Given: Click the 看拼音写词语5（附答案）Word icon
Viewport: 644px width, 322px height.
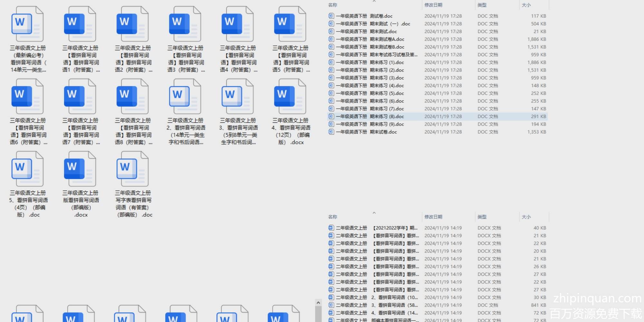Looking at the screenshot, I should 290,24.
